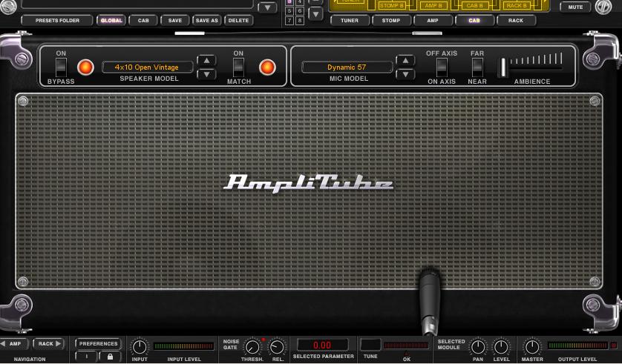Click the Delete preset button
This screenshot has width=622, height=364.
click(x=238, y=20)
